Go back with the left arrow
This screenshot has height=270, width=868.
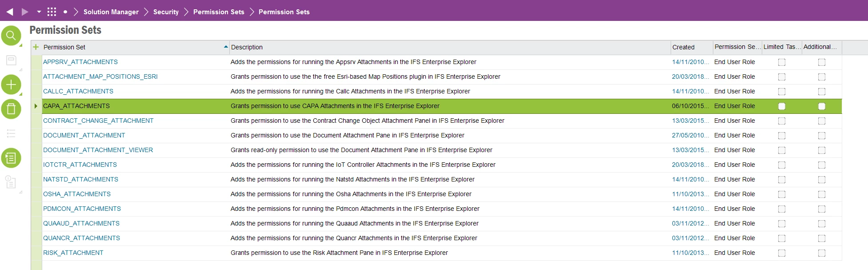(x=10, y=12)
